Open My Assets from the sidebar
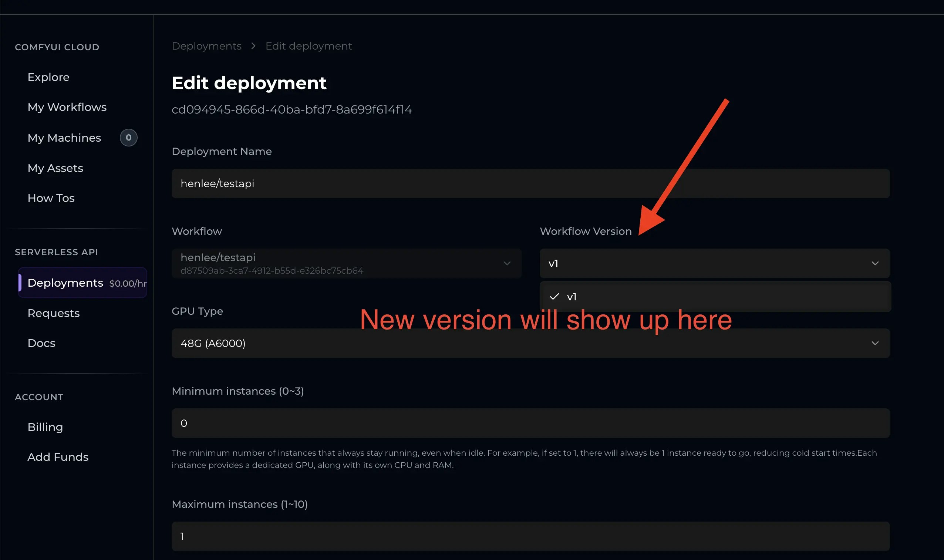The image size is (944, 560). pyautogui.click(x=55, y=168)
